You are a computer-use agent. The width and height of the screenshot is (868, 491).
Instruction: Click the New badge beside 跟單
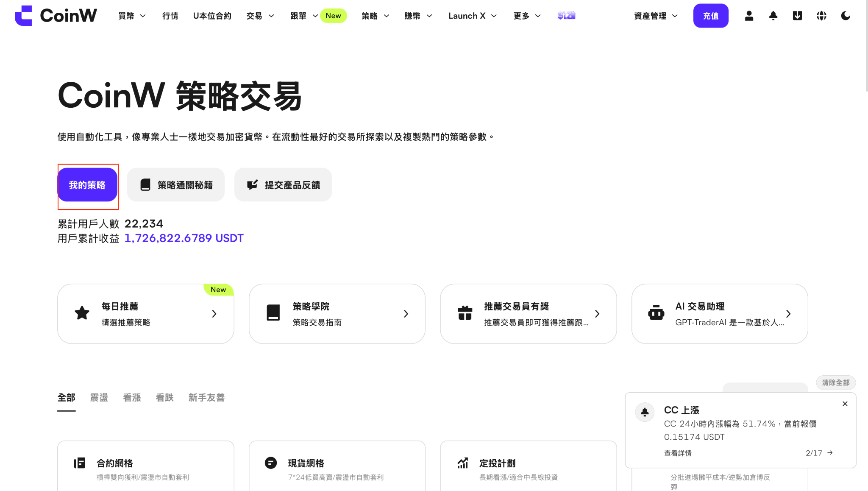(333, 16)
